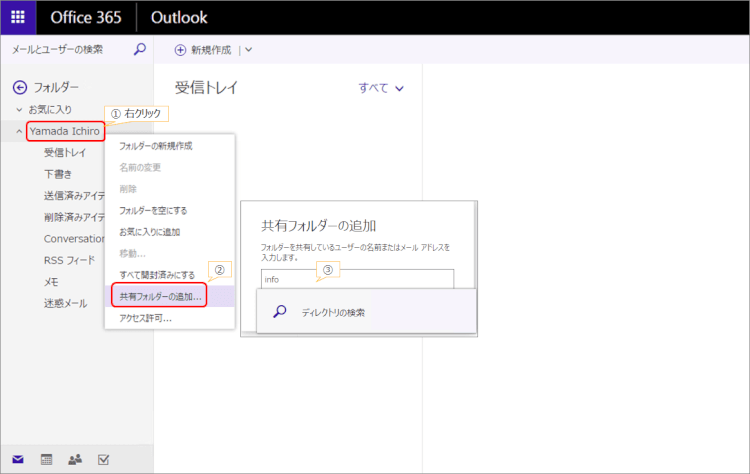
Task: Open the RSS フィード folder
Action: click(69, 260)
